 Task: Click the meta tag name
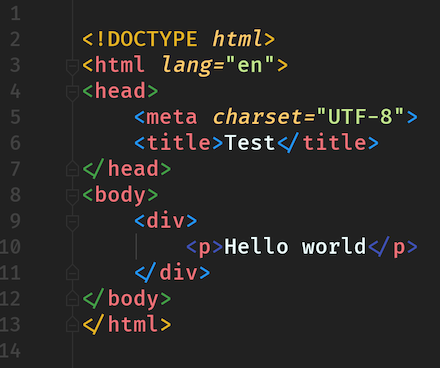click(x=172, y=117)
